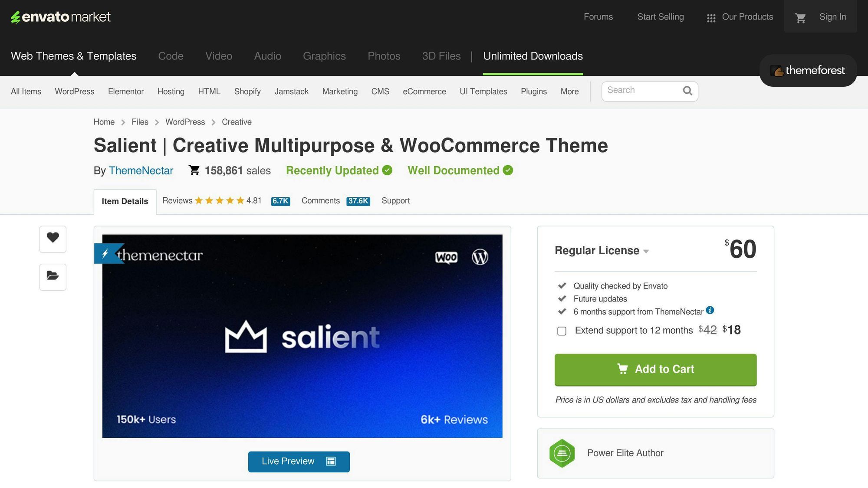Click the Salient preview thumbnail image

tap(302, 336)
